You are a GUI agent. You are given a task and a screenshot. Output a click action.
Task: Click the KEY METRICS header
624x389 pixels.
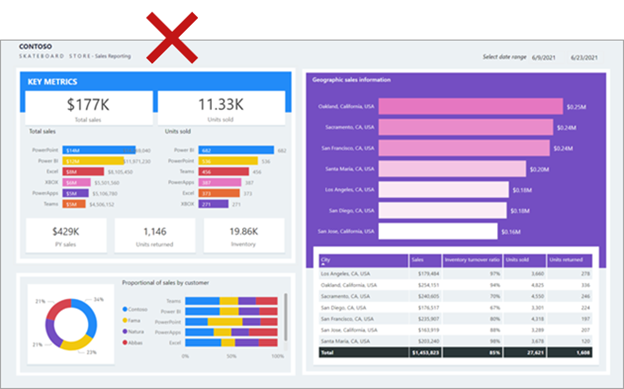coord(53,82)
